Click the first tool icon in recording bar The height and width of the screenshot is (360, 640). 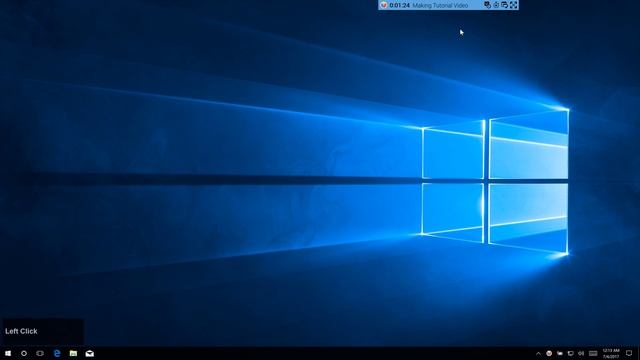[487, 5]
